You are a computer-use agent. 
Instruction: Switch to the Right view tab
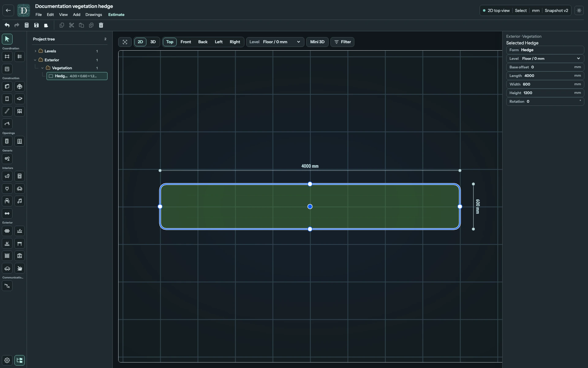pyautogui.click(x=235, y=42)
